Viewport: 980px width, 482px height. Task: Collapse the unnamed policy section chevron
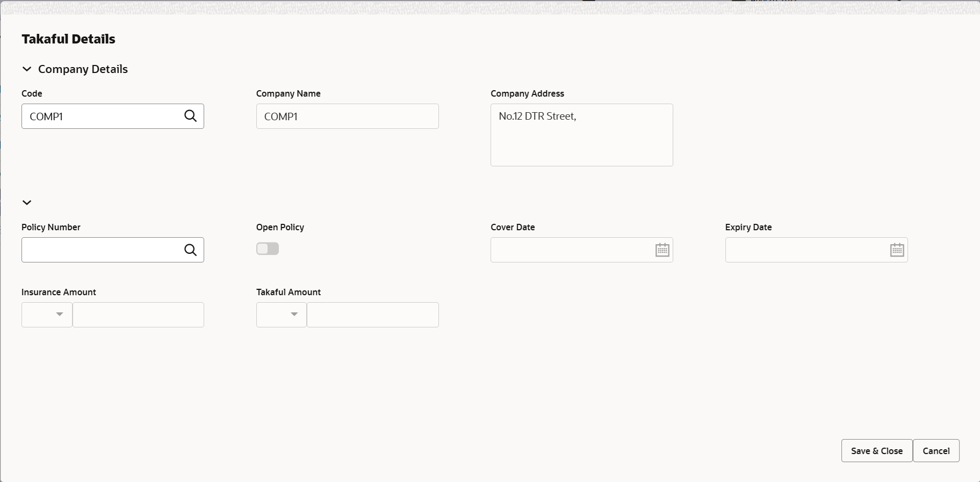click(x=27, y=202)
